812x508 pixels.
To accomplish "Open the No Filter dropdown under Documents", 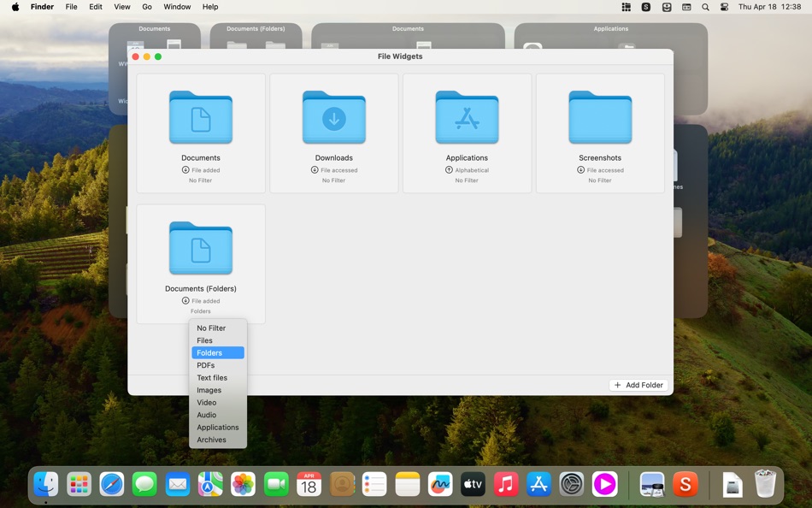I will [x=200, y=180].
